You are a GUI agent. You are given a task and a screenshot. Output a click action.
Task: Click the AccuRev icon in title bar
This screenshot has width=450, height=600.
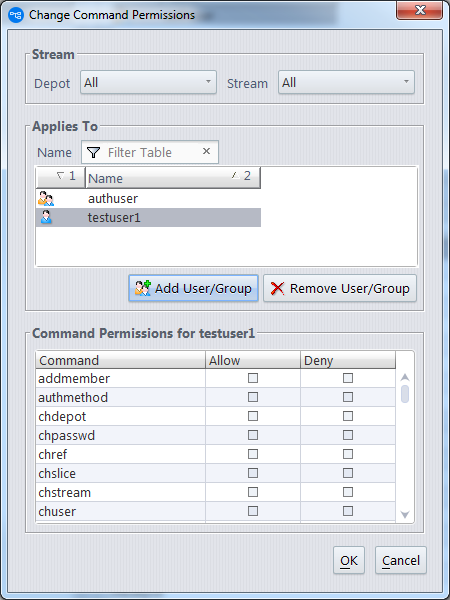click(x=16, y=15)
